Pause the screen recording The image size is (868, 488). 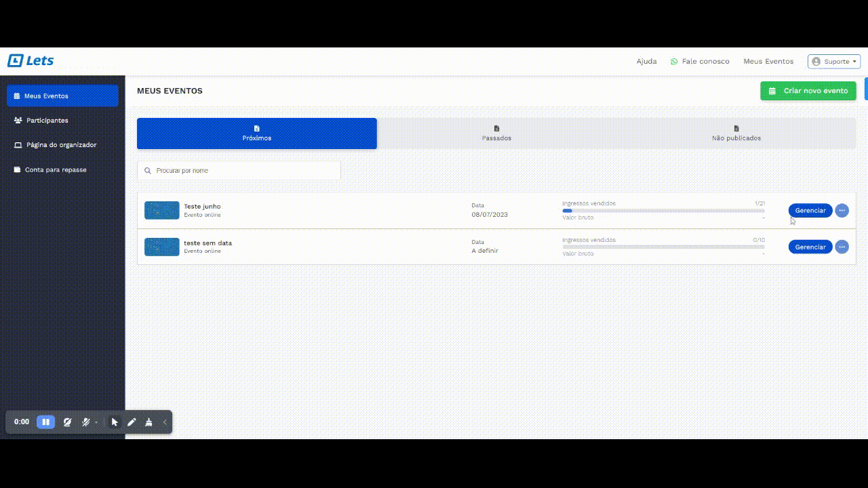pyautogui.click(x=45, y=422)
